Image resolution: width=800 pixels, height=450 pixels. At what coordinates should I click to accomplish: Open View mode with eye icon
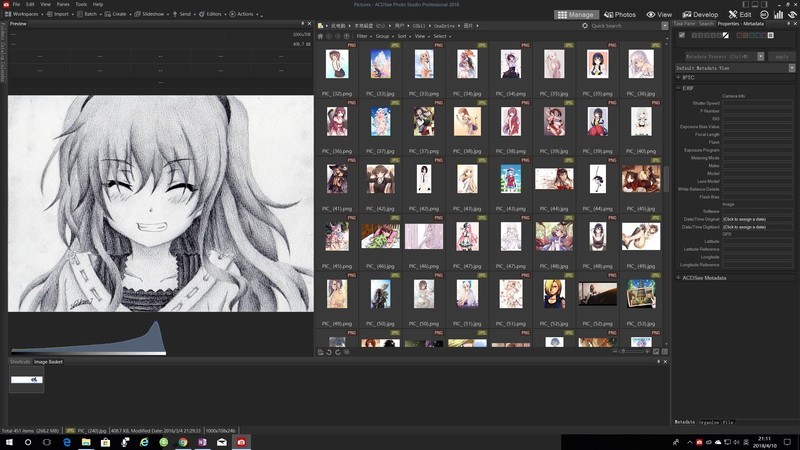point(659,14)
